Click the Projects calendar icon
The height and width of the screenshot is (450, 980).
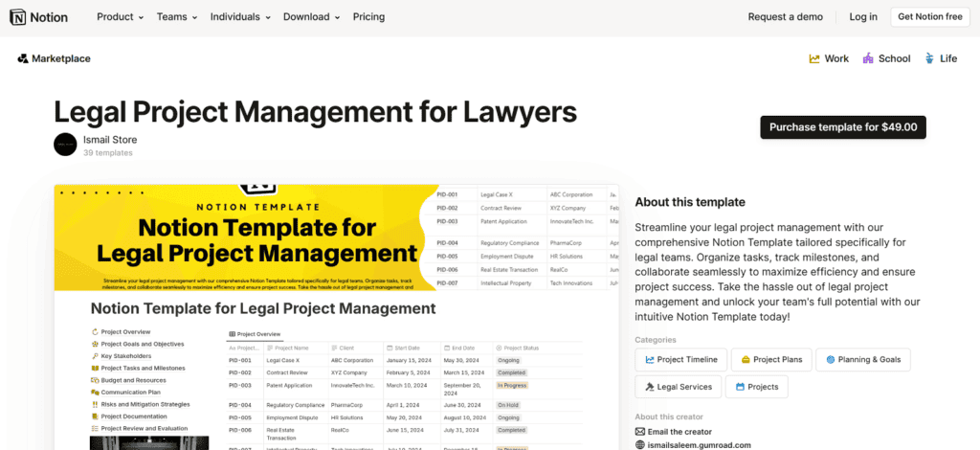[x=740, y=387]
